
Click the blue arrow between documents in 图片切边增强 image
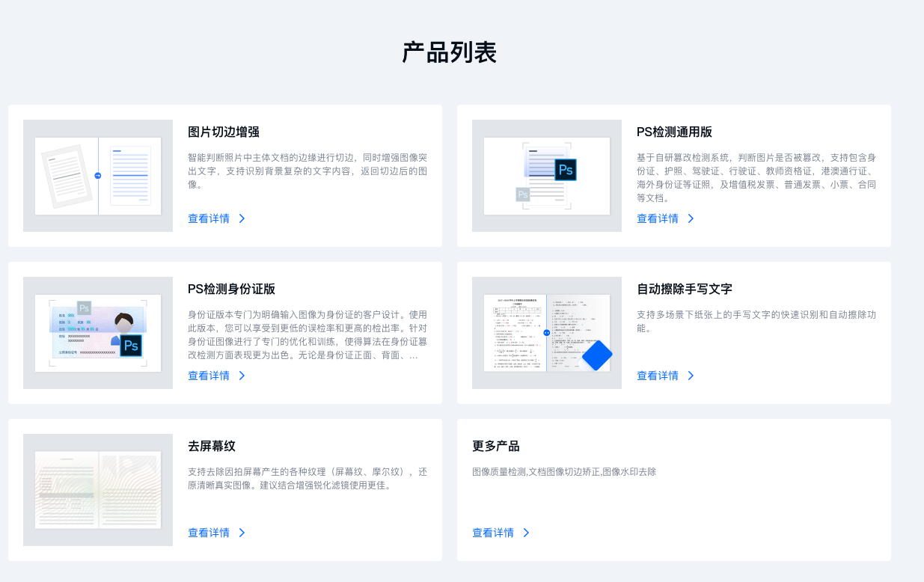97,174
